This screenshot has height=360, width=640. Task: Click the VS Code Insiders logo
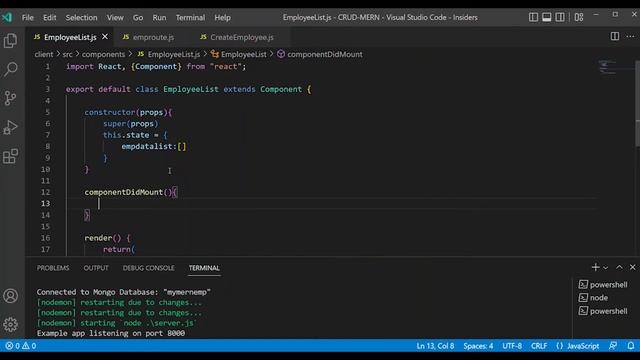pyautogui.click(x=7, y=17)
